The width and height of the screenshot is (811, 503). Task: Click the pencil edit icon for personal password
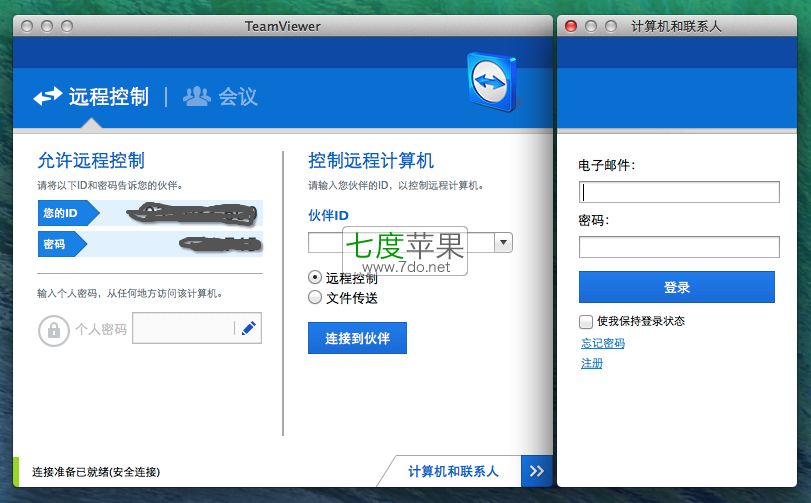(x=249, y=328)
